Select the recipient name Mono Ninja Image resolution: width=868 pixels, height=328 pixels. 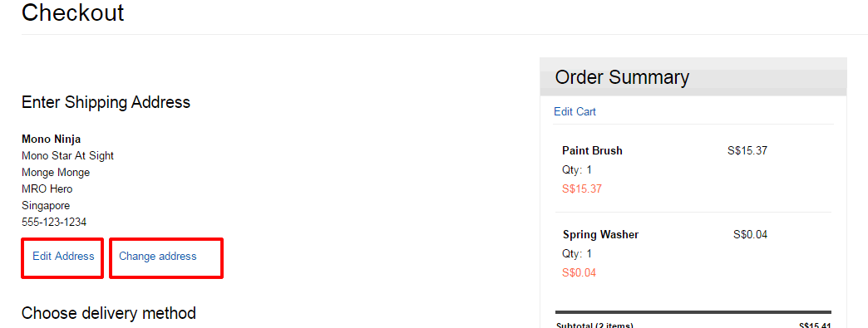coord(51,139)
